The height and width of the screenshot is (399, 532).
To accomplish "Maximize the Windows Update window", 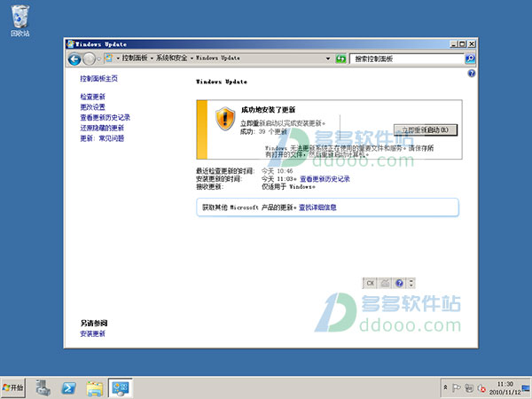I will click(462, 43).
